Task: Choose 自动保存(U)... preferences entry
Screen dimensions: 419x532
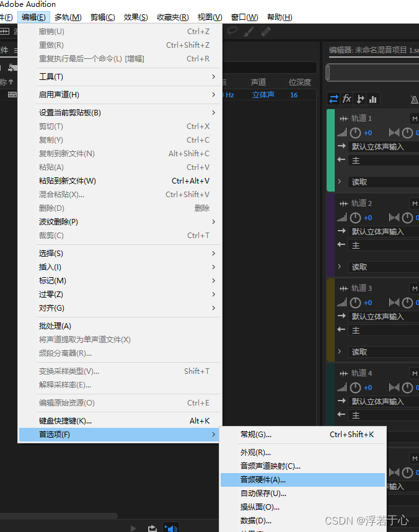Action: (302, 494)
